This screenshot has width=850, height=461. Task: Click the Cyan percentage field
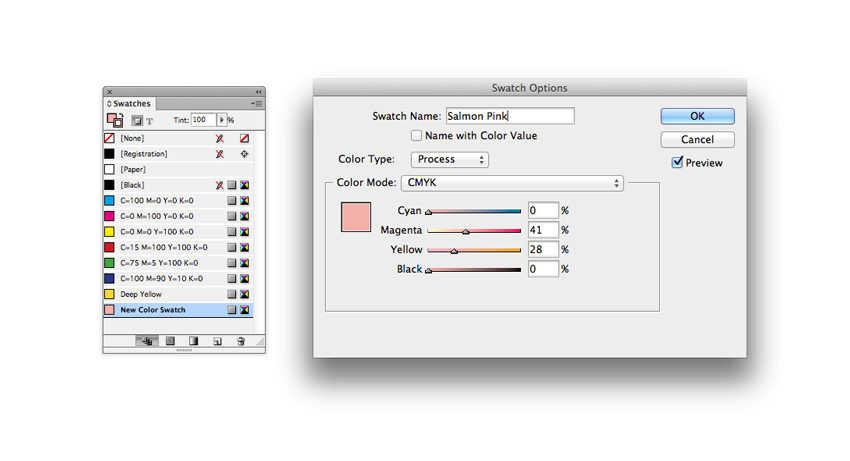click(x=543, y=210)
